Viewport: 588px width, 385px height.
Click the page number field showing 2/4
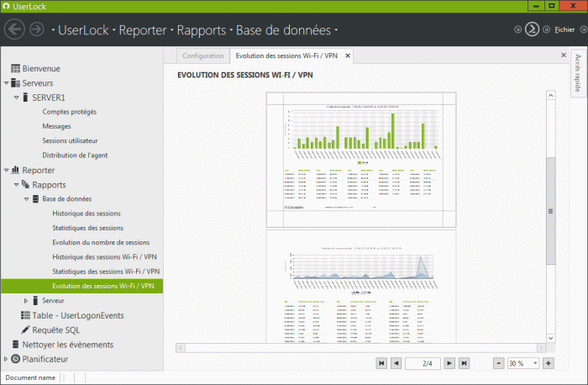[x=423, y=363]
